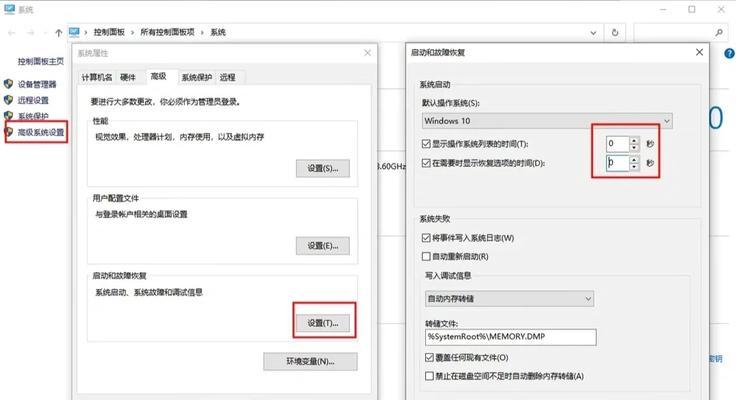Click the 系统 breadcrumb item
This screenshot has width=736, height=400.
click(218, 32)
